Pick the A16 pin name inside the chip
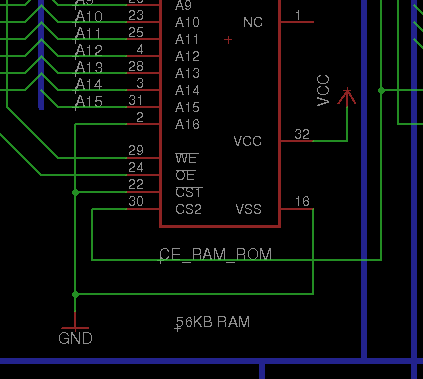Screen dimensions: 423x379 (187, 124)
